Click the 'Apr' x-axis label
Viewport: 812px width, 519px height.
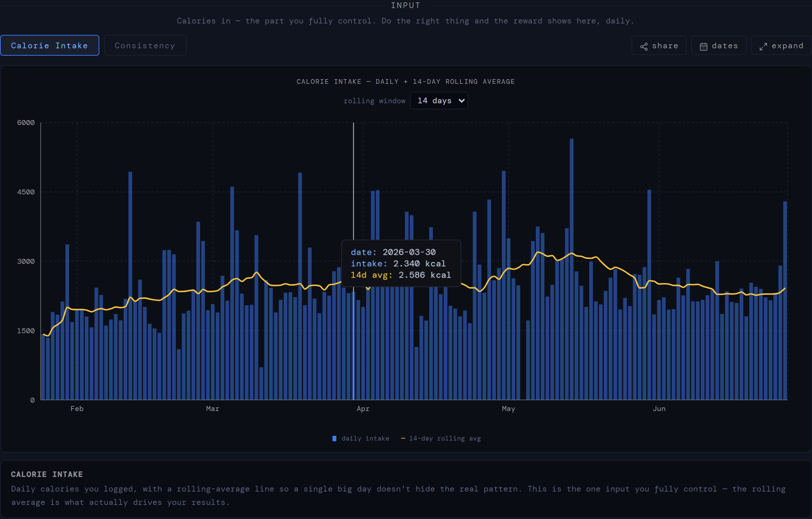tap(363, 409)
